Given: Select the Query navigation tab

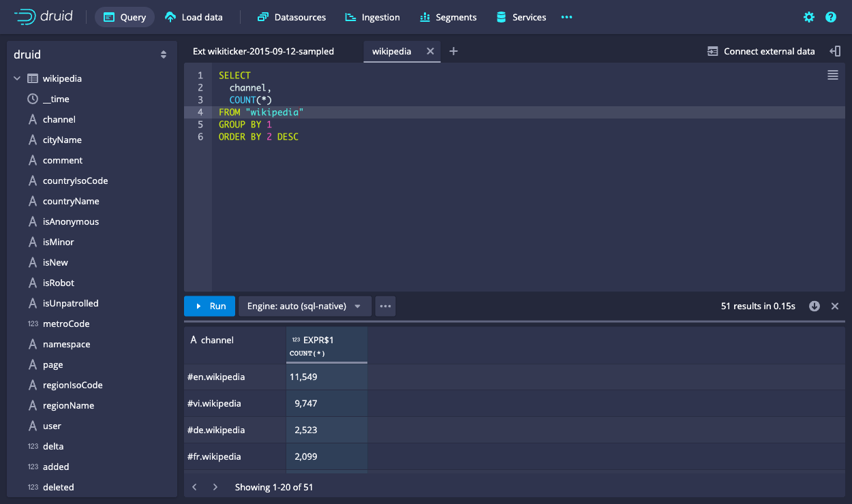Looking at the screenshot, I should click(124, 16).
